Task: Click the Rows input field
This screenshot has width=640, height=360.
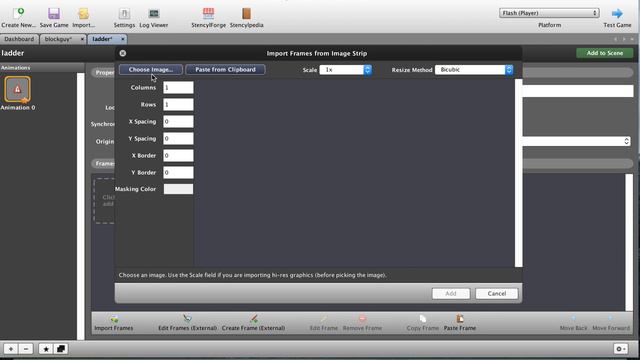Action: pos(178,104)
